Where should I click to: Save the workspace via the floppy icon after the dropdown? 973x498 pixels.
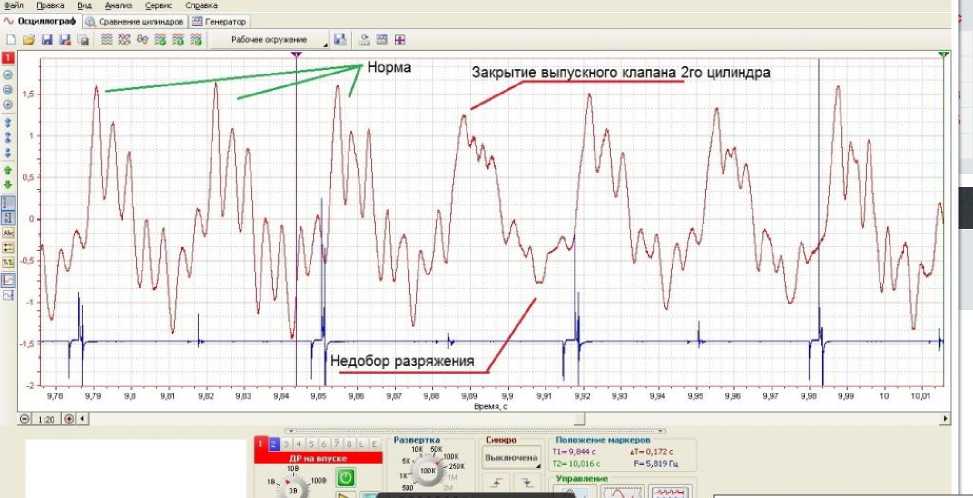pyautogui.click(x=339, y=39)
